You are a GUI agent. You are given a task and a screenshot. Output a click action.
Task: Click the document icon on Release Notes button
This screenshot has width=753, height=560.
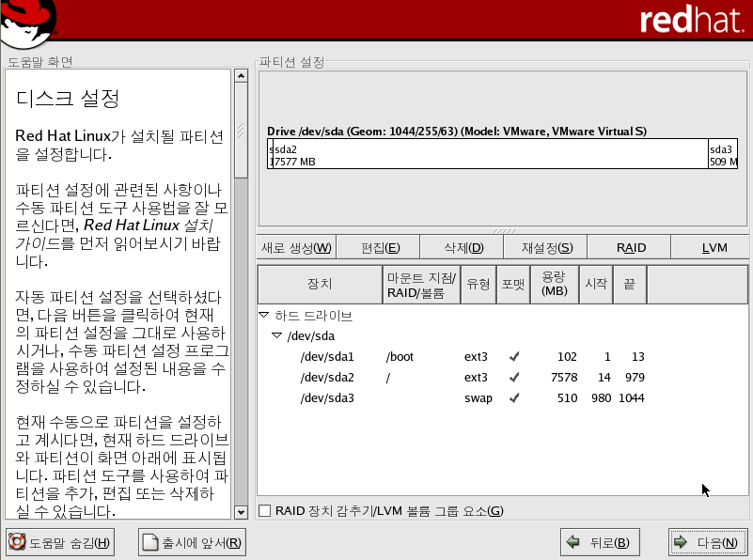[x=150, y=542]
